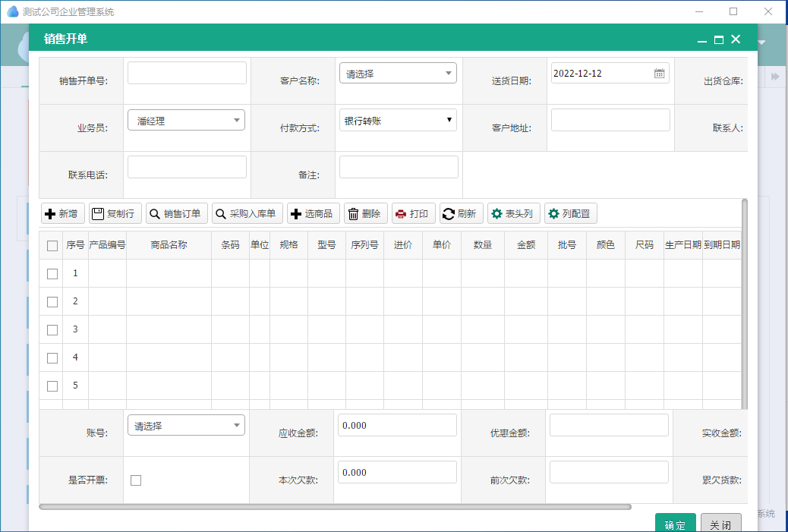Open the 表头列 settings
The image size is (788, 532).
(514, 213)
